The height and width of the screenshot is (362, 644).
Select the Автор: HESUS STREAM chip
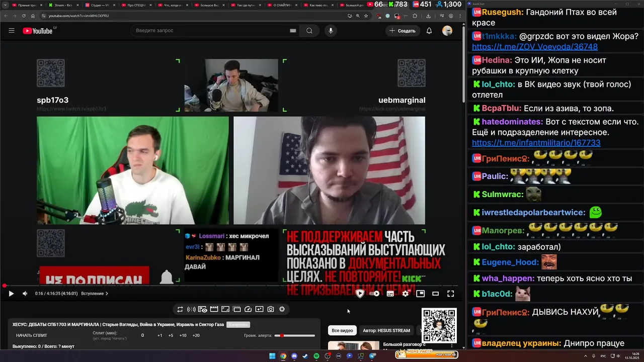(386, 331)
